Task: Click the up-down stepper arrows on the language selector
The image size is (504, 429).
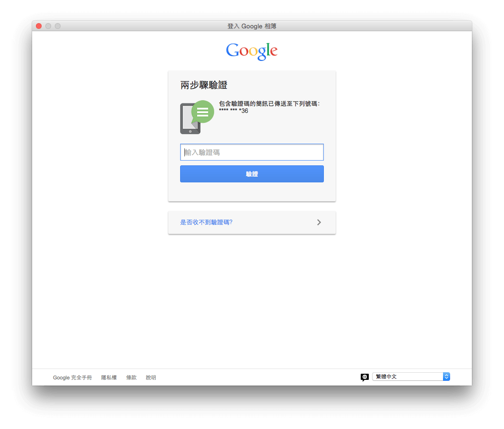Action: tap(446, 377)
